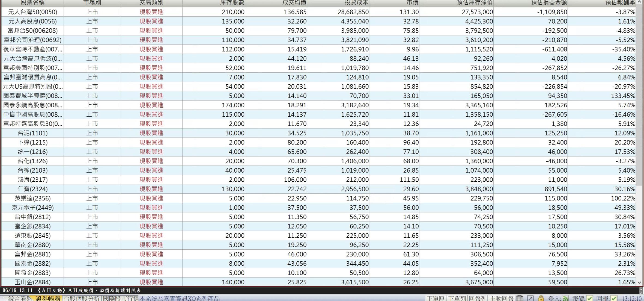Sort by 預估報酬率 column header
Viewport: 644px width, 301px height.
point(602,3)
